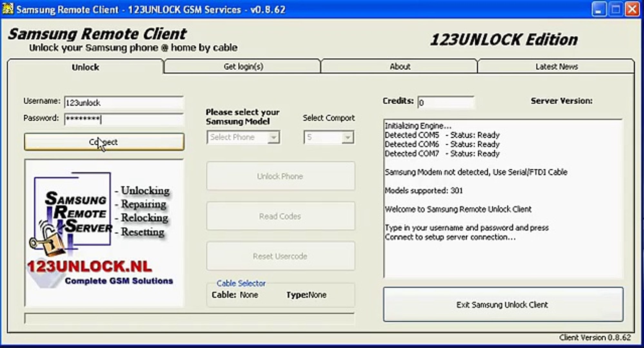Click 'Detected COM5 - Status: Ready' log line
The height and width of the screenshot is (348, 644).
[442, 135]
